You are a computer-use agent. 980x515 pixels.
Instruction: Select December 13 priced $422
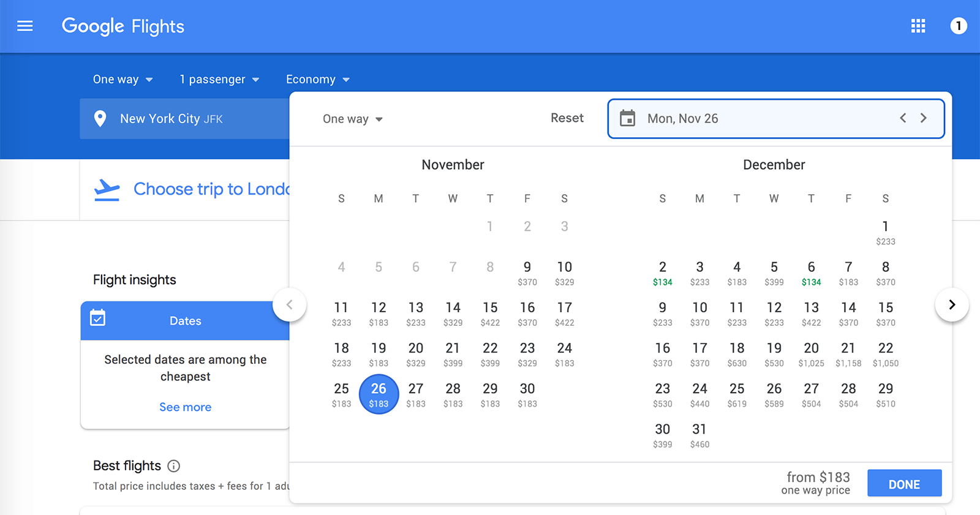[x=812, y=314]
